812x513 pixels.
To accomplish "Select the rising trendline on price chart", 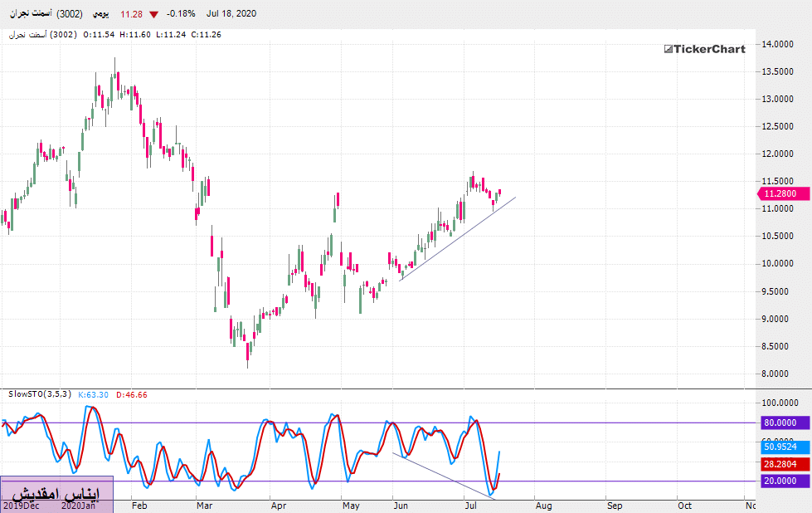I will [x=458, y=238].
